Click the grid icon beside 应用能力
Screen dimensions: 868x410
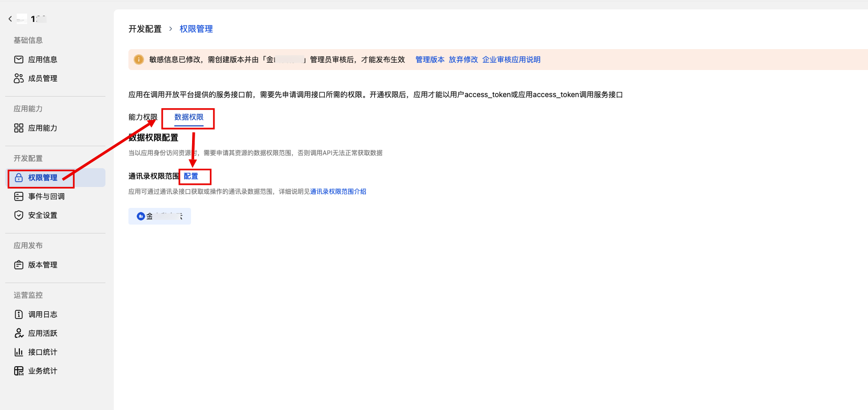pyautogui.click(x=19, y=128)
